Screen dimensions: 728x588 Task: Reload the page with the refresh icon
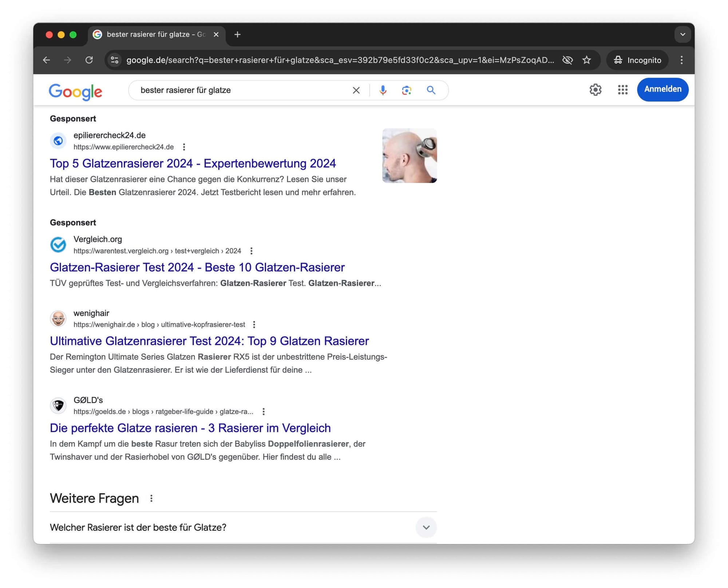click(x=90, y=60)
